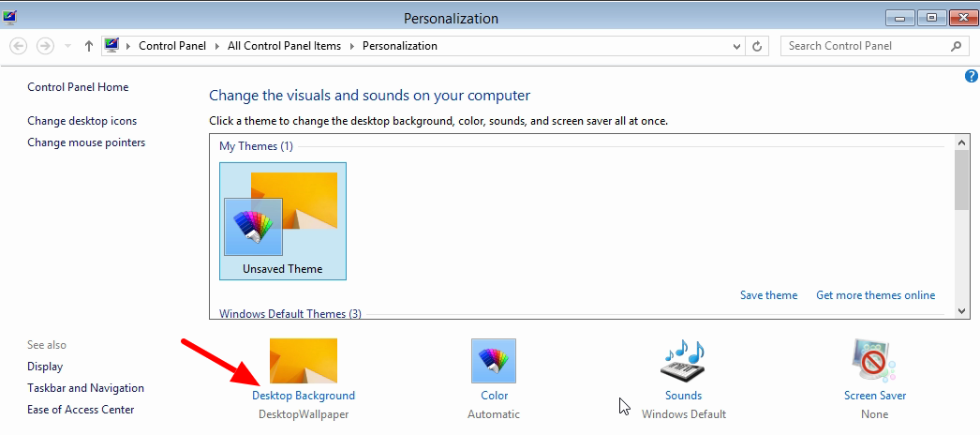Click the Forward arrow button

pyautogui.click(x=45, y=46)
